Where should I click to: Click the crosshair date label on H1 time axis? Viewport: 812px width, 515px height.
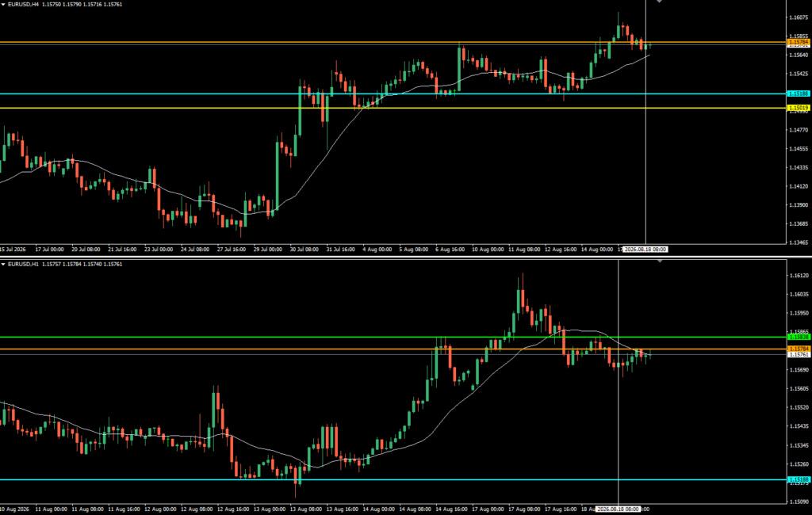point(618,509)
